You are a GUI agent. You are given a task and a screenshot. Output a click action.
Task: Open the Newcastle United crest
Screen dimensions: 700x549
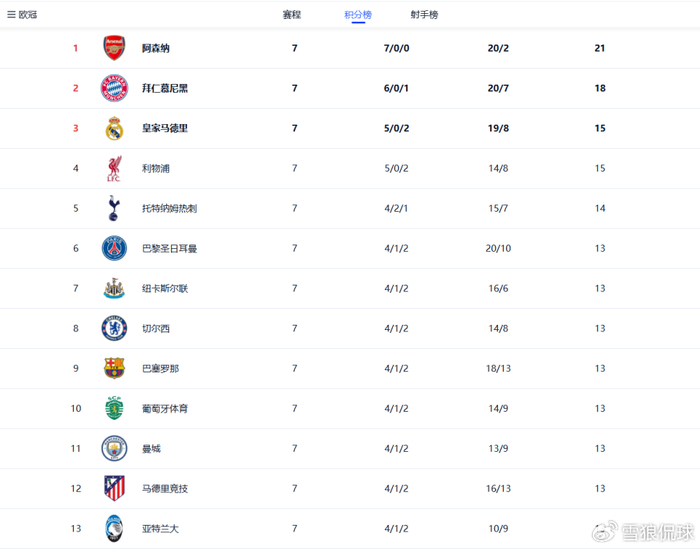coord(114,288)
